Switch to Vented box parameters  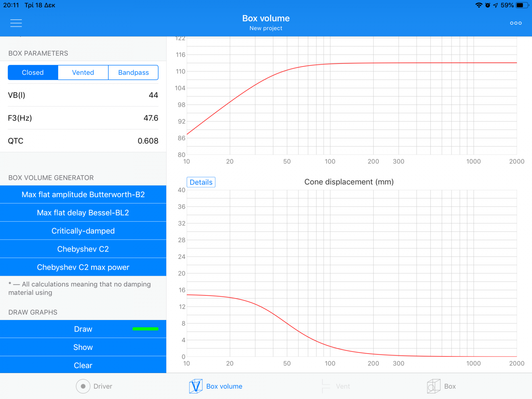(83, 72)
